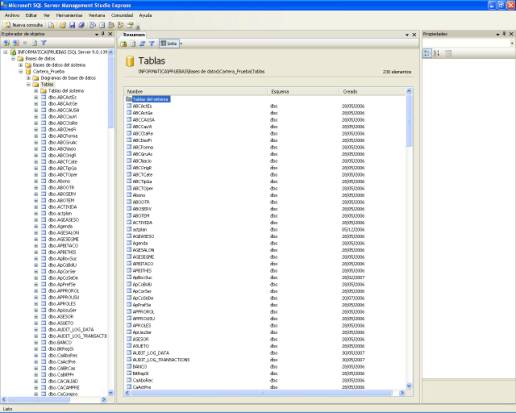Click the connect icon in Explorador de objetos toolbar

point(6,43)
